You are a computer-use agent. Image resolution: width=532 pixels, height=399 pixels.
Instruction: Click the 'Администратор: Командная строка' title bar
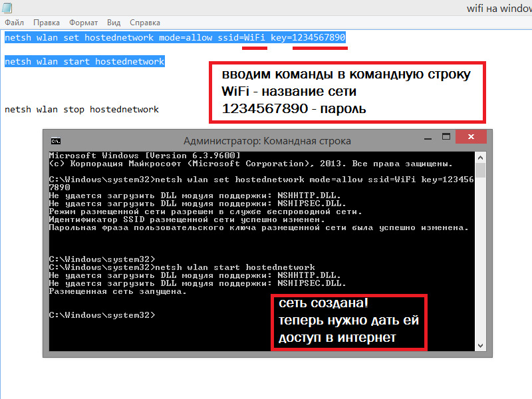[267, 141]
